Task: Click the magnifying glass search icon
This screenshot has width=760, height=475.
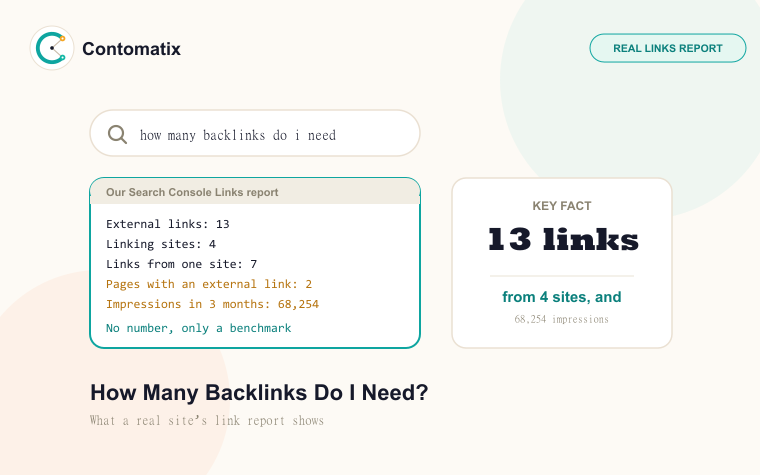Action: tap(117, 134)
